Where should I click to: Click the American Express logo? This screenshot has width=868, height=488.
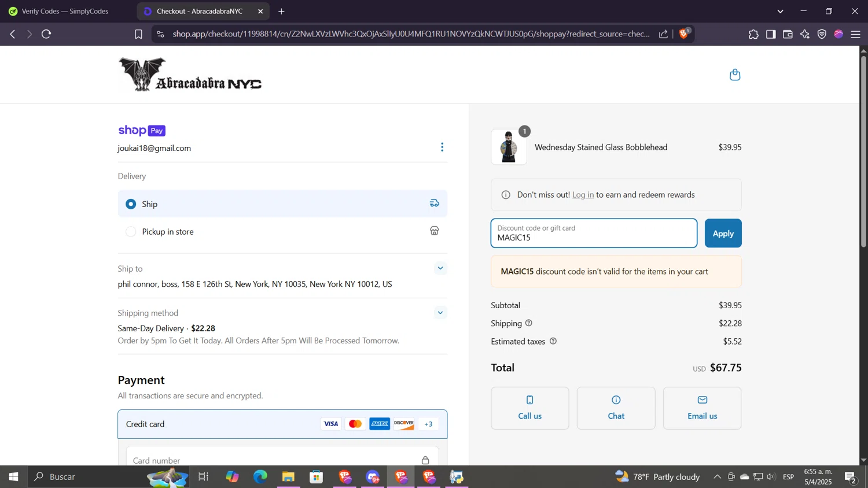[x=380, y=424]
